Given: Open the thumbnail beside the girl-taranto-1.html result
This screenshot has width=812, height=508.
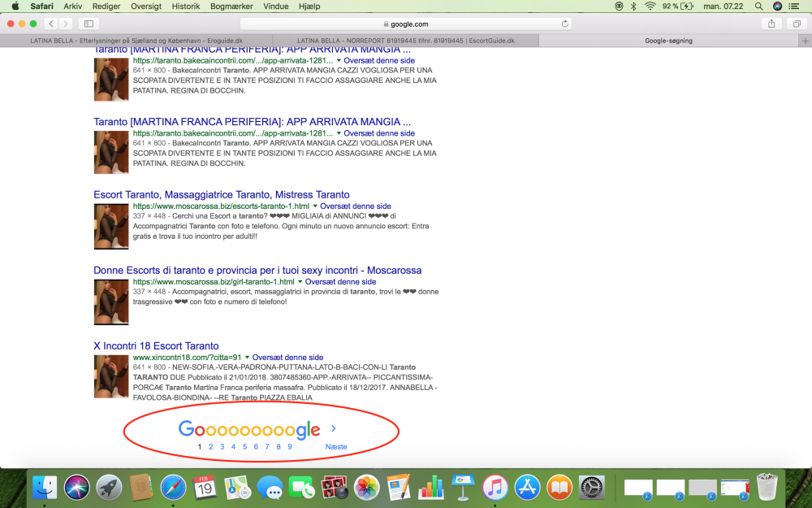Looking at the screenshot, I should [x=111, y=302].
